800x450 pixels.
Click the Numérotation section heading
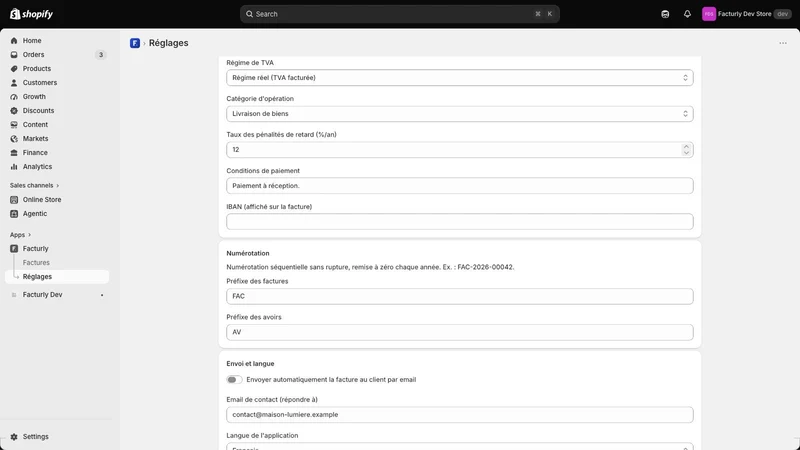248,253
